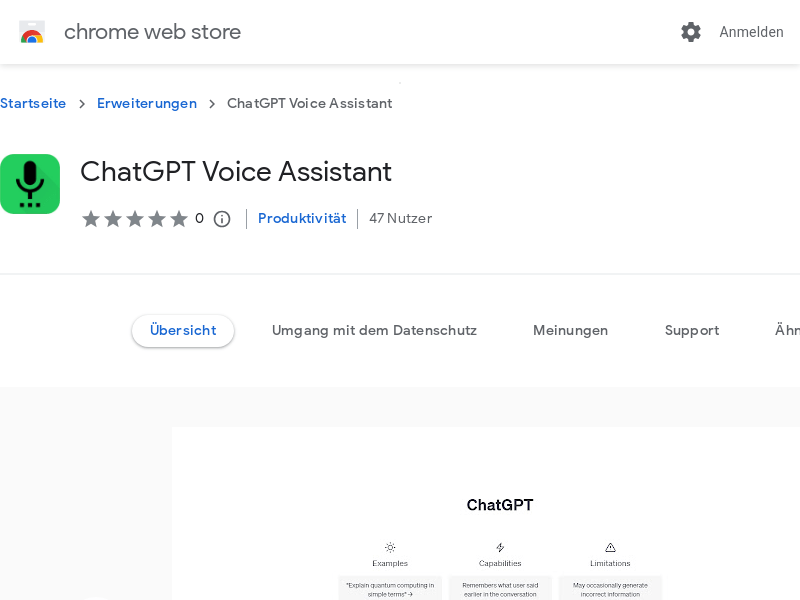800x600 pixels.
Task: Click the Limitations warning triangle icon
Action: [x=610, y=547]
